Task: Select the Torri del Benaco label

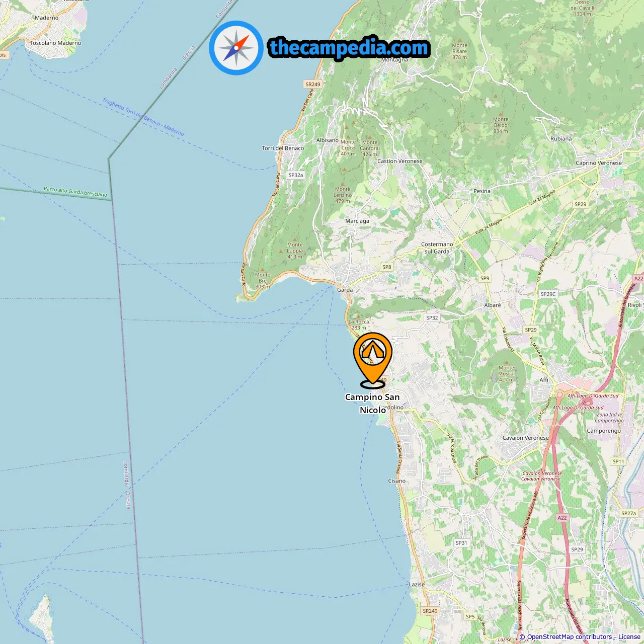Action: [x=283, y=148]
